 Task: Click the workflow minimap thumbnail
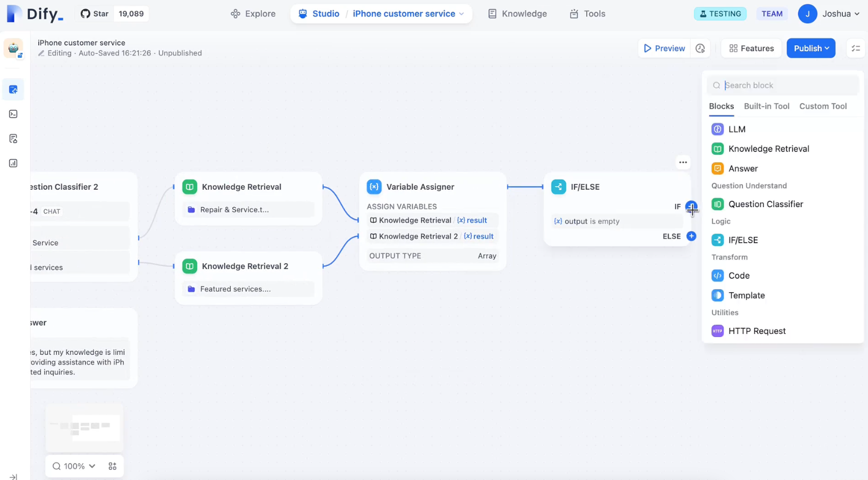tap(85, 427)
